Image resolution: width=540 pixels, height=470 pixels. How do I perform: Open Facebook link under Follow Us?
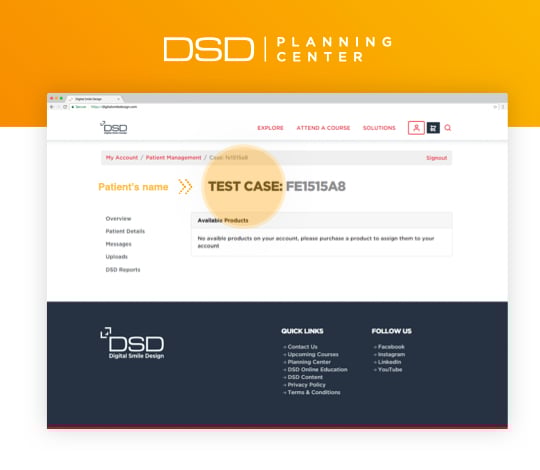point(391,347)
